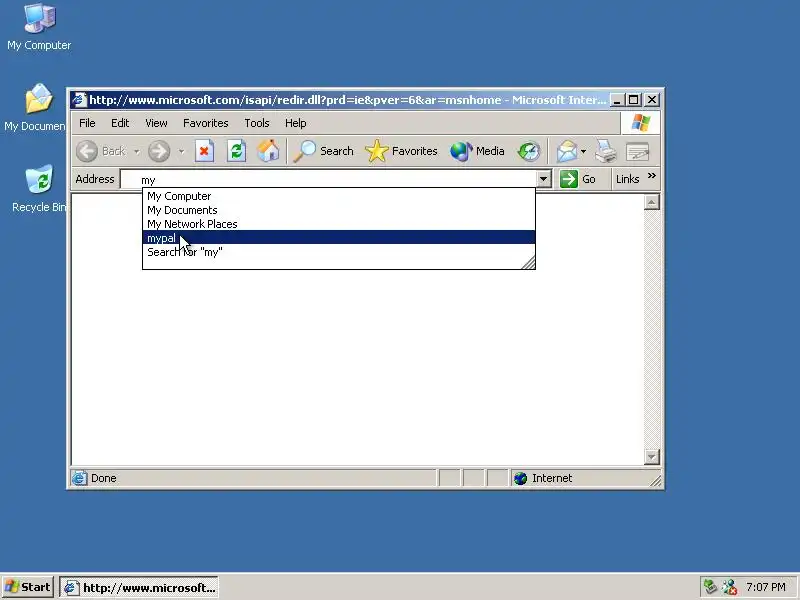This screenshot has height=600, width=800.
Task: Open the Back history dropdown arrow
Action: point(136,152)
